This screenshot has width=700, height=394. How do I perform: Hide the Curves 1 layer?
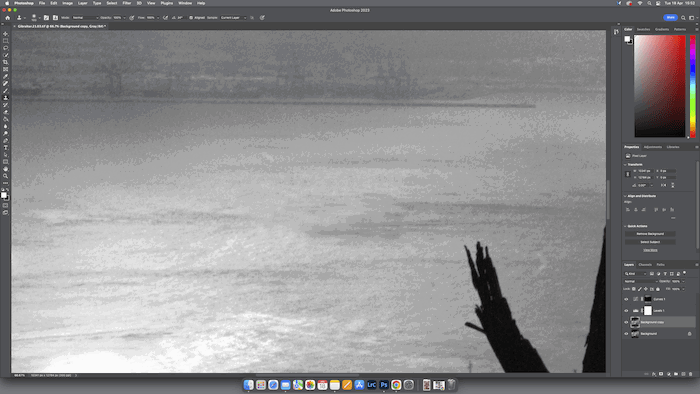point(626,299)
